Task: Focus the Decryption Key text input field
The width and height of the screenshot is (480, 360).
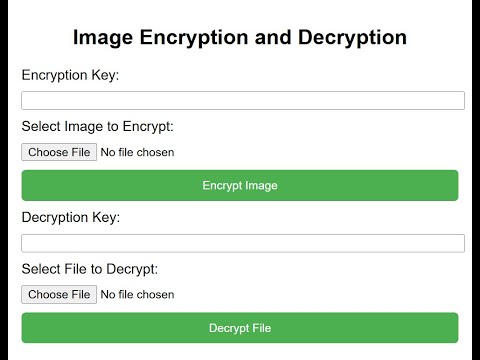Action: point(243,243)
